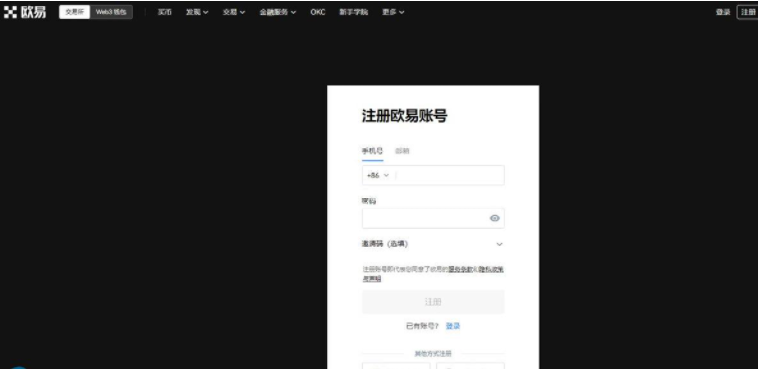Click the 注册欧易账号 heading text
This screenshot has width=758, height=369.
[x=405, y=116]
